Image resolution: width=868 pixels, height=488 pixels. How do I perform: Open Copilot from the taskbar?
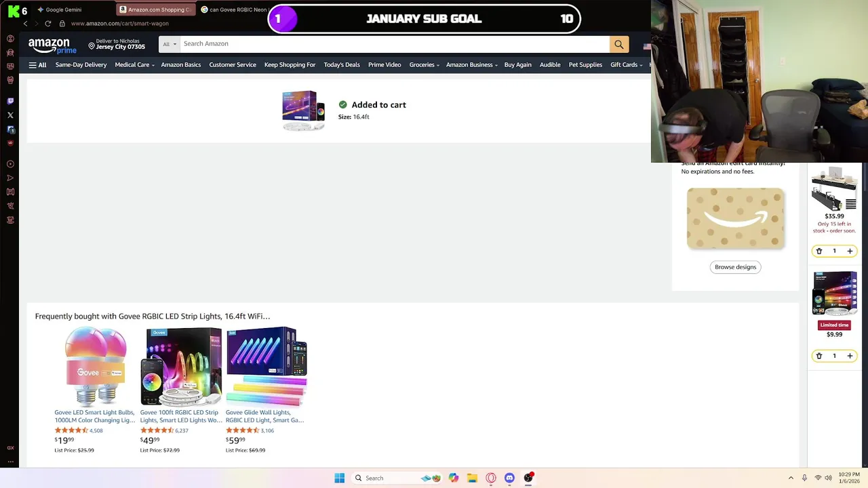453,478
